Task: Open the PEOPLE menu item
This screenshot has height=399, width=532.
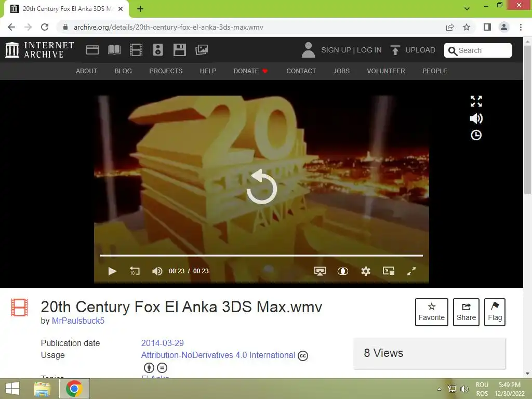Action: point(435,71)
